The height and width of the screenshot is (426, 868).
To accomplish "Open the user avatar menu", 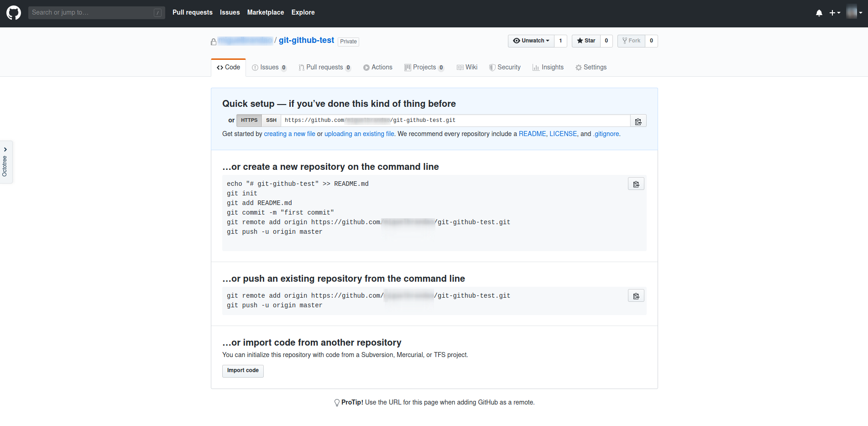I will click(x=854, y=12).
